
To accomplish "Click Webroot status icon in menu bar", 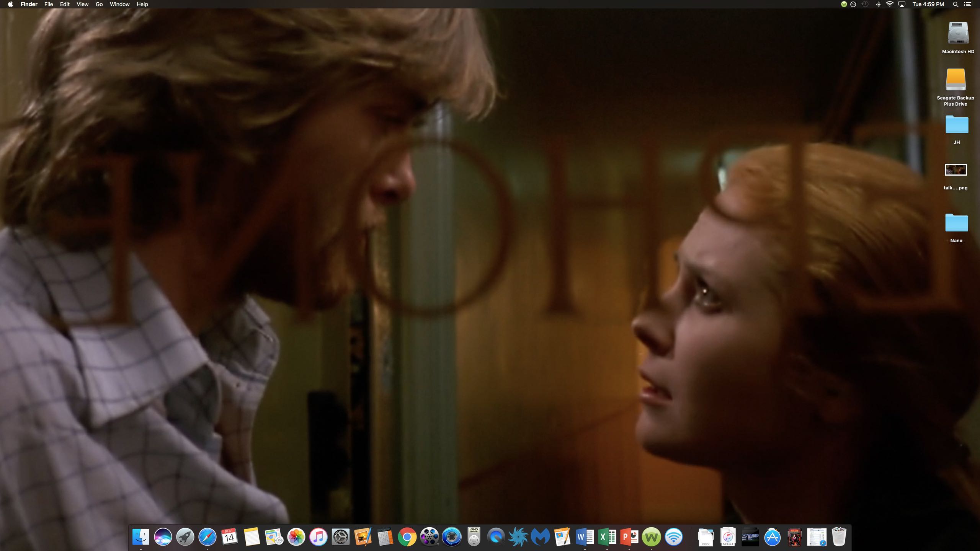I will click(x=844, y=4).
